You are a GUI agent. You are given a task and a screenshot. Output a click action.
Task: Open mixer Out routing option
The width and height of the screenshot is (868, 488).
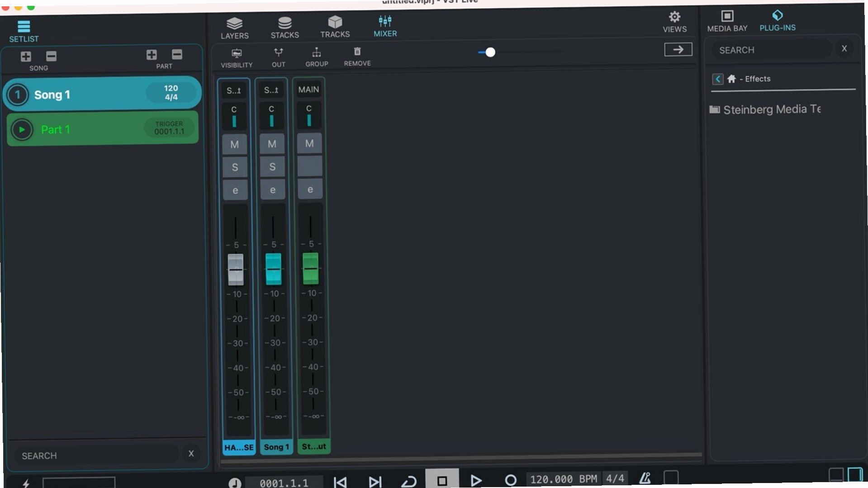pos(279,57)
